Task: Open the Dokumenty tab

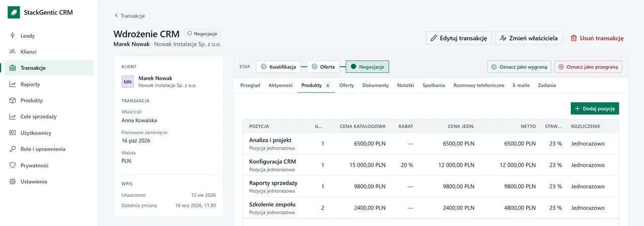Action: point(375,85)
